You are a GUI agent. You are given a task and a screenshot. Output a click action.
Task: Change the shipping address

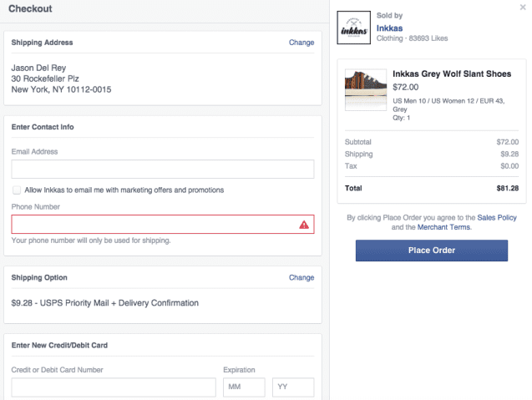[x=301, y=43]
